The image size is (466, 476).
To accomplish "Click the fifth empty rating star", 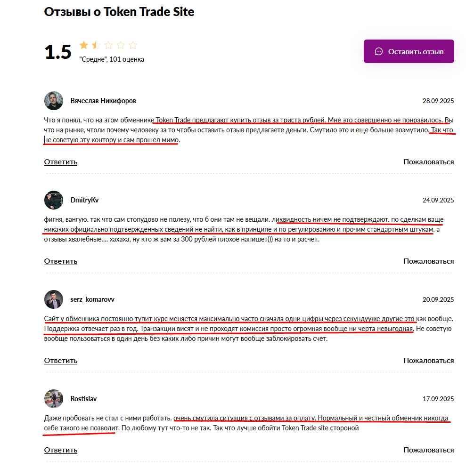I will click(x=133, y=45).
